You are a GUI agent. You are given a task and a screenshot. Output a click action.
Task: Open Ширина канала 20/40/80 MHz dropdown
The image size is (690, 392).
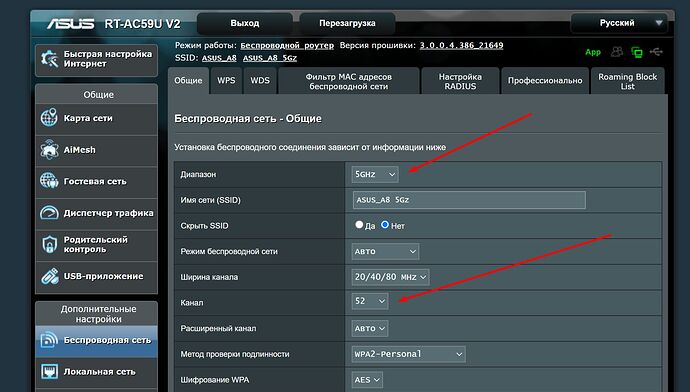(390, 277)
